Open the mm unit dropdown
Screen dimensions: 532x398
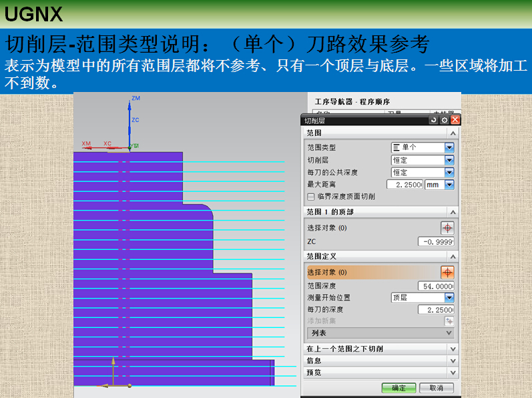(439, 185)
